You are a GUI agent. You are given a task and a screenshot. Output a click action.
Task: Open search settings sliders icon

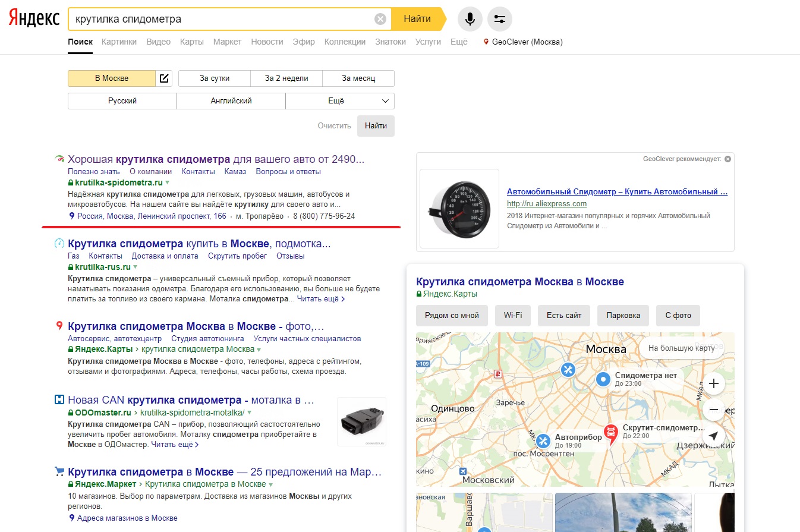[x=499, y=19]
